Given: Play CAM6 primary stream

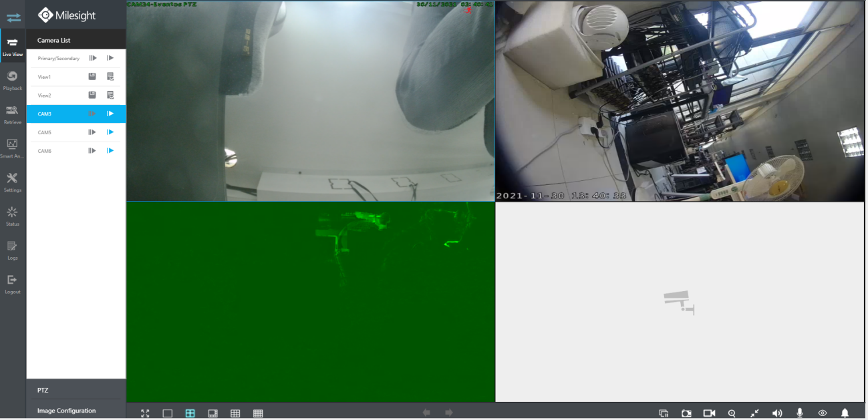Looking at the screenshot, I should pos(93,151).
